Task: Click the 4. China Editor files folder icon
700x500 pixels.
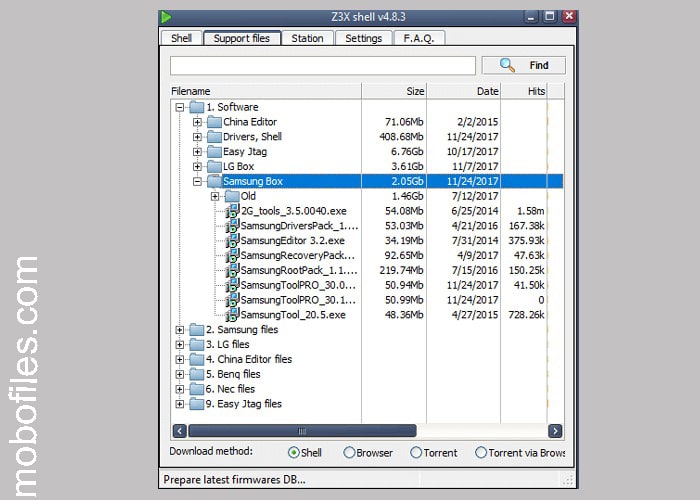Action: [197, 359]
